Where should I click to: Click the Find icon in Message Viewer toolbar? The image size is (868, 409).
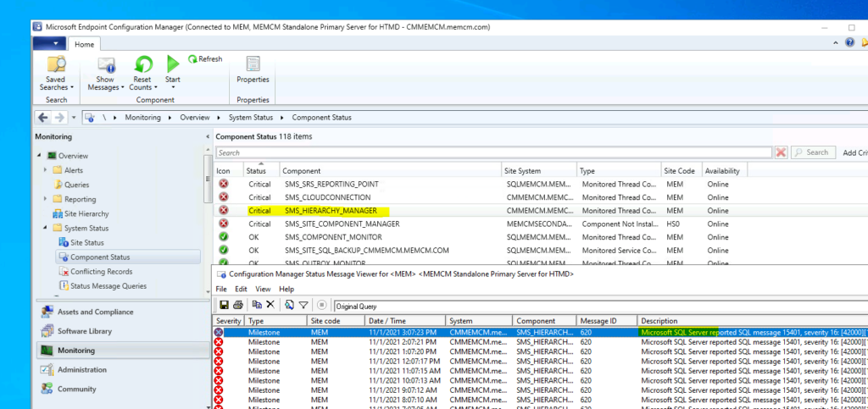point(290,305)
